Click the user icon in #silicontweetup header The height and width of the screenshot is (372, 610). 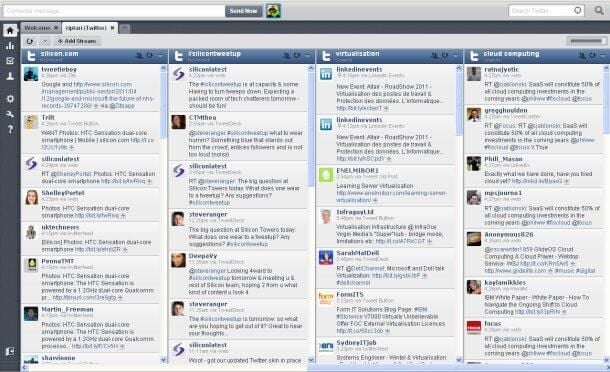pos(286,56)
